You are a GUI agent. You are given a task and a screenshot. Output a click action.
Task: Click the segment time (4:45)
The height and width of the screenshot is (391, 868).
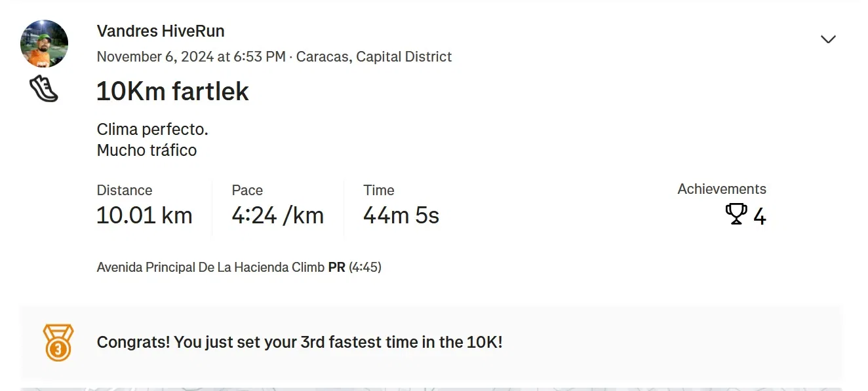tap(365, 267)
